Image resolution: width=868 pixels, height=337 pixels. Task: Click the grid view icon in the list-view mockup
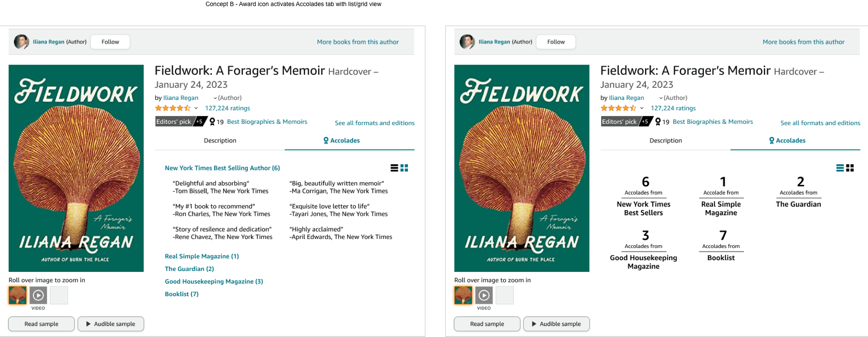pos(404,168)
